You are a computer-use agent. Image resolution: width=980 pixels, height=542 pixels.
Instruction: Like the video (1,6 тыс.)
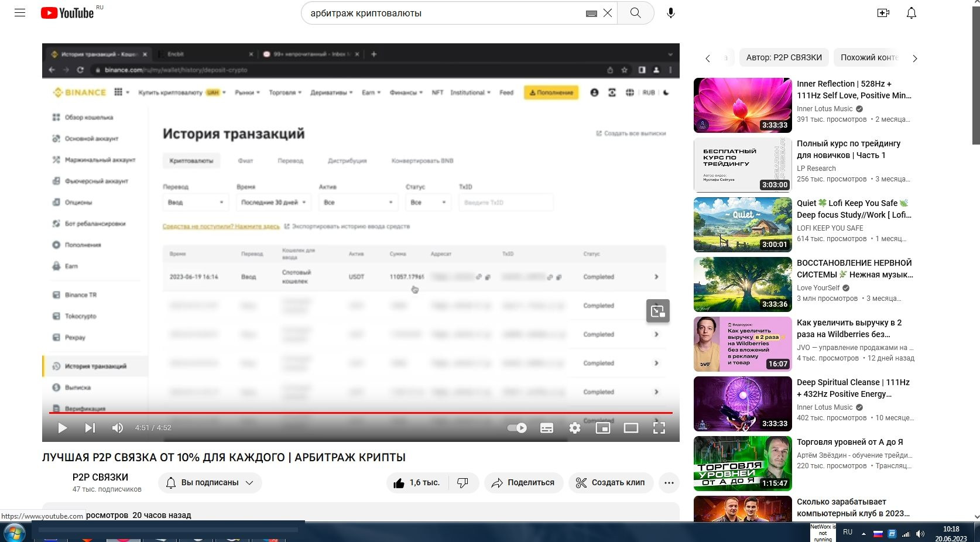417,483
